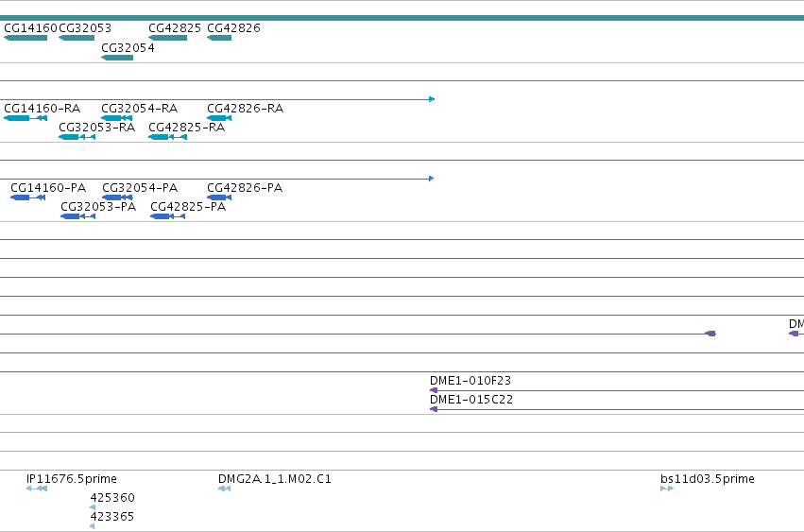
Task: Click the CG32053-RA transcript glyph
Action: pyautogui.click(x=77, y=137)
